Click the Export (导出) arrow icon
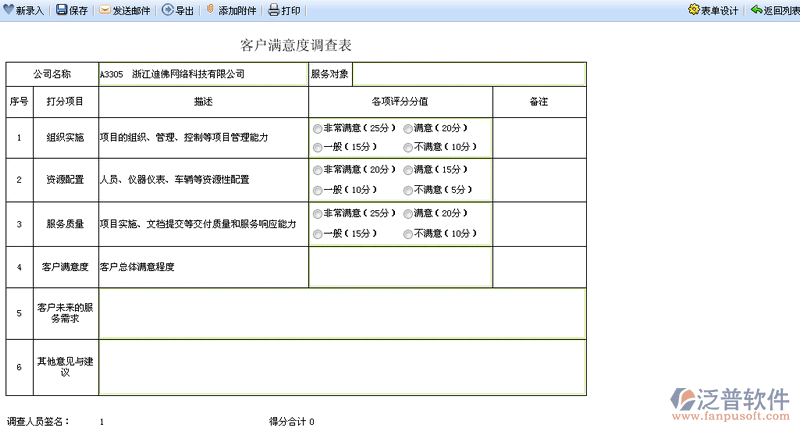 (x=167, y=10)
